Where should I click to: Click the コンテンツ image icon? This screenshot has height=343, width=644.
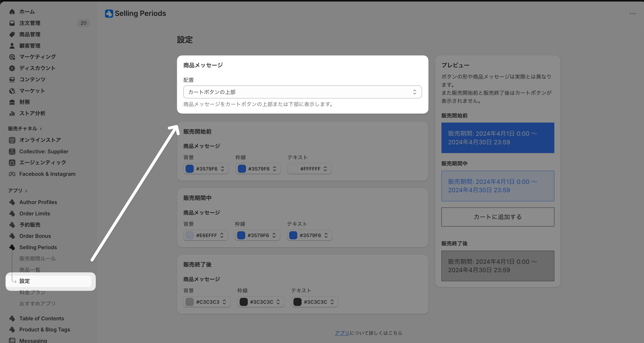pos(12,79)
